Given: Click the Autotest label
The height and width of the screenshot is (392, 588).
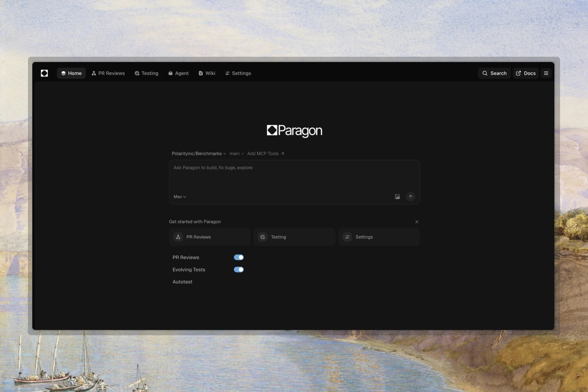Looking at the screenshot, I should tap(182, 282).
